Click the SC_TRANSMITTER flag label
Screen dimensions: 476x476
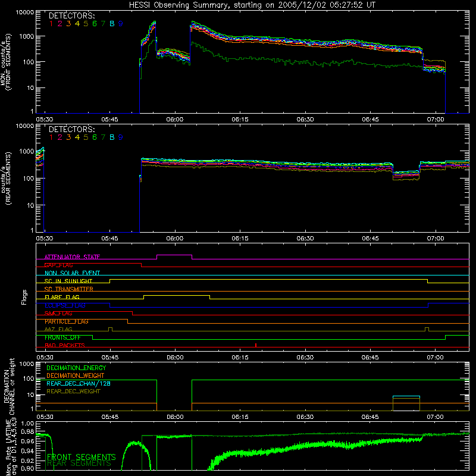(69, 289)
